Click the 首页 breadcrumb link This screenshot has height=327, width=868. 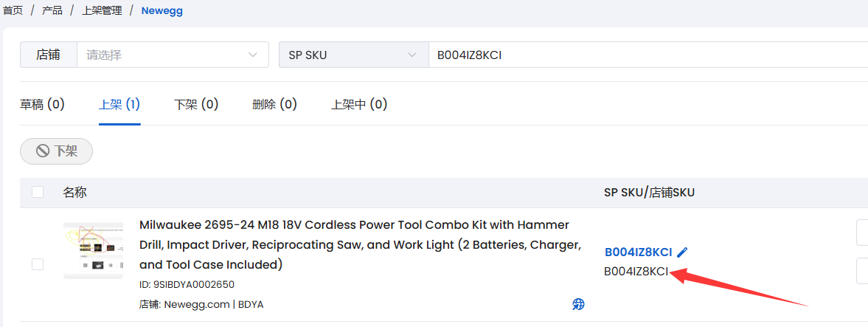pos(13,10)
